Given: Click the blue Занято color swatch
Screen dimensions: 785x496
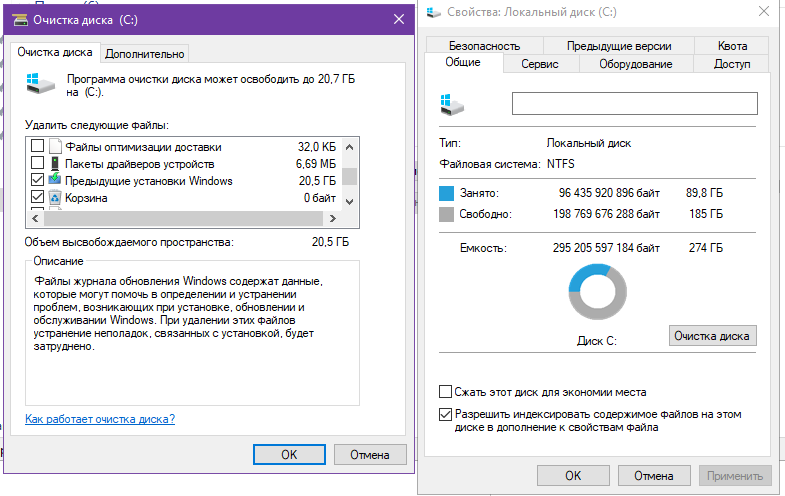Looking at the screenshot, I should point(446,193).
